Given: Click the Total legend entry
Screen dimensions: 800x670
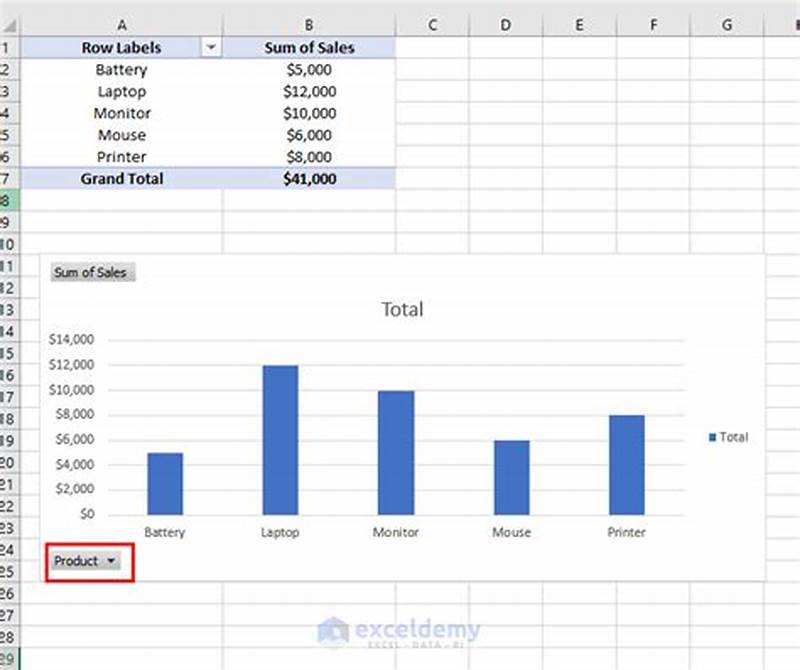Looking at the screenshot, I should coord(729,437).
